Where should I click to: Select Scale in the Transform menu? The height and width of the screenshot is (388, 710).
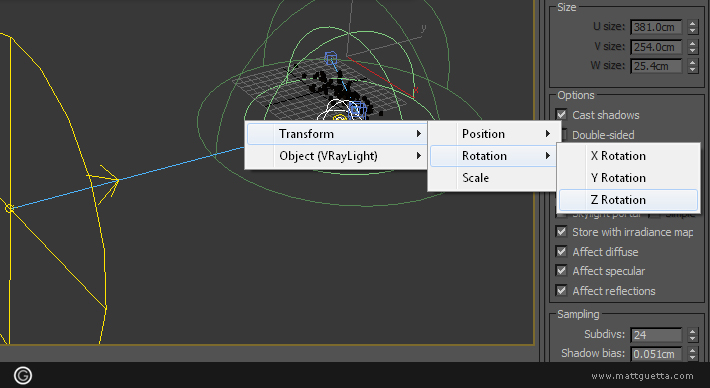pos(492,178)
